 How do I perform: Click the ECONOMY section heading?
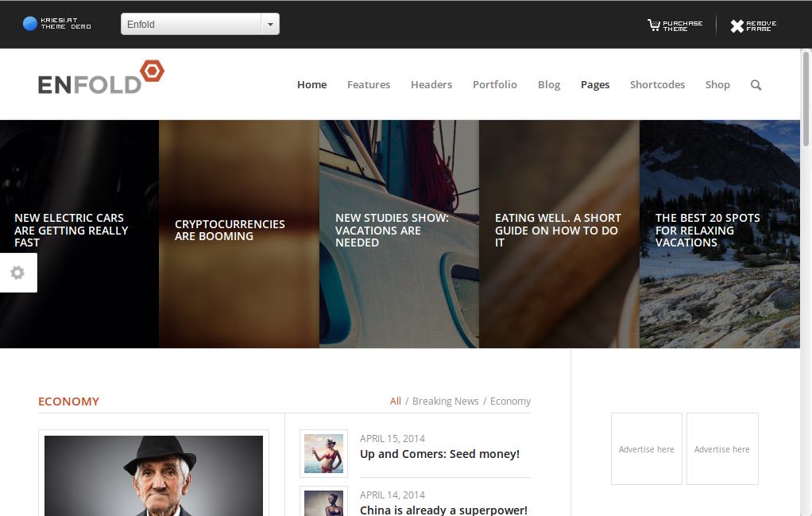click(x=69, y=402)
